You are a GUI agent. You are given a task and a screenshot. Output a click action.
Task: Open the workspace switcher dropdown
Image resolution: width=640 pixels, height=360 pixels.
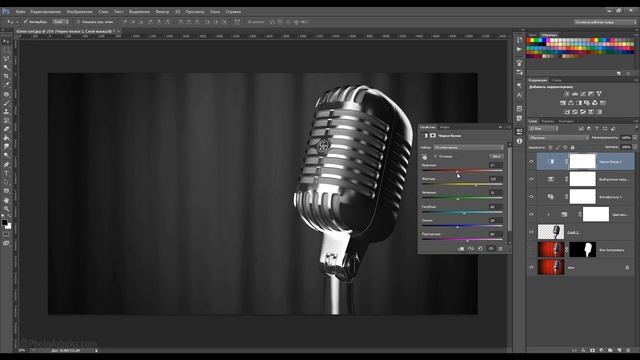pos(605,22)
